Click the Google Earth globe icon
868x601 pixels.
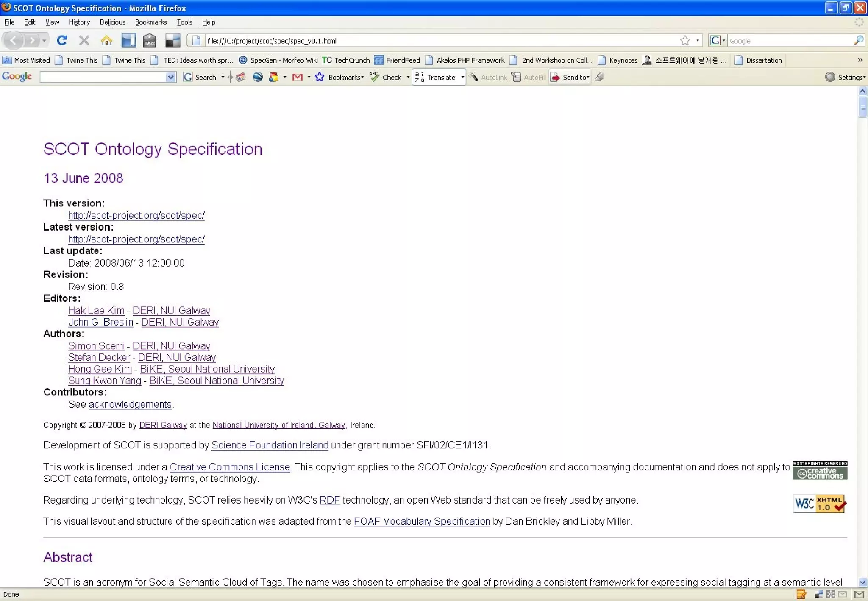258,77
